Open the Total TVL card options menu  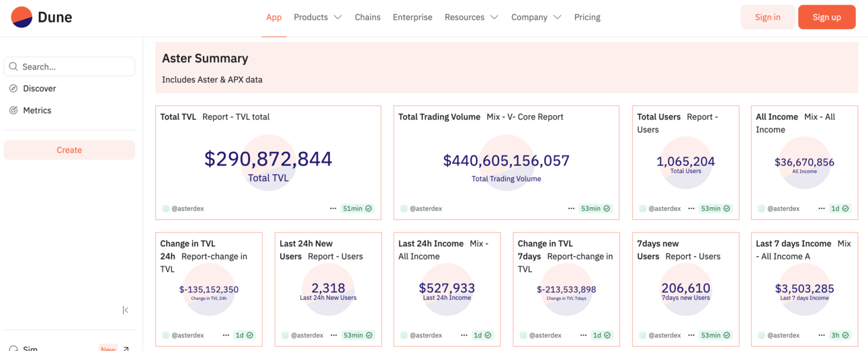[x=333, y=208]
